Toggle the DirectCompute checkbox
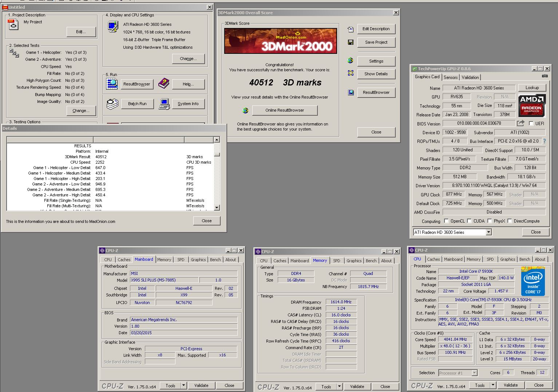Image resolution: width=558 pixels, height=392 pixels. 510,221
